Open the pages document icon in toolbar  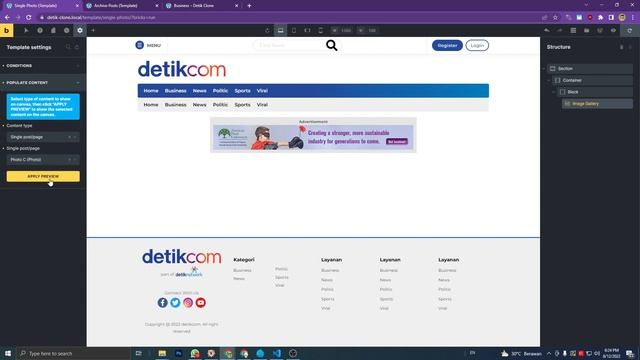[53, 30]
